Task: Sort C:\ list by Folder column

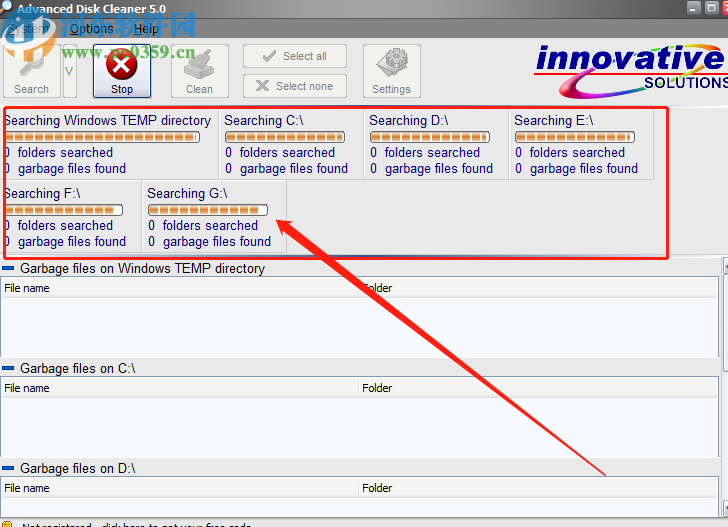Action: (x=538, y=388)
